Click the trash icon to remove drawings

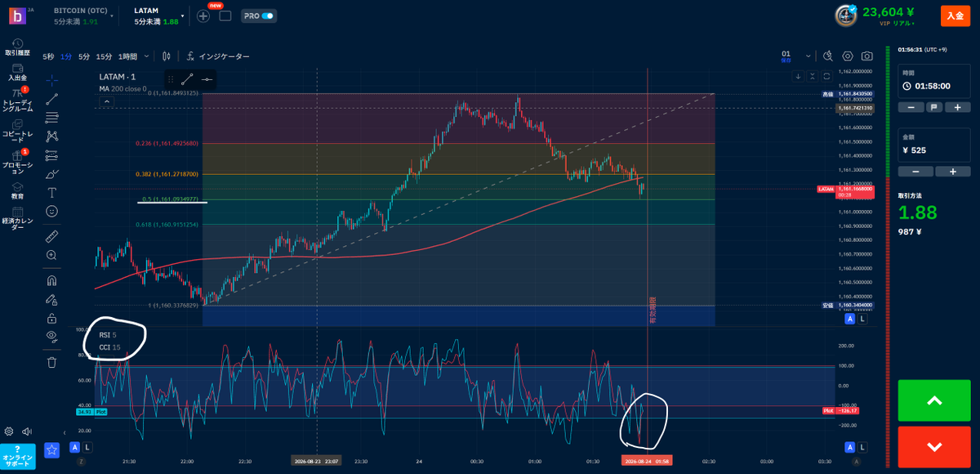click(x=51, y=362)
